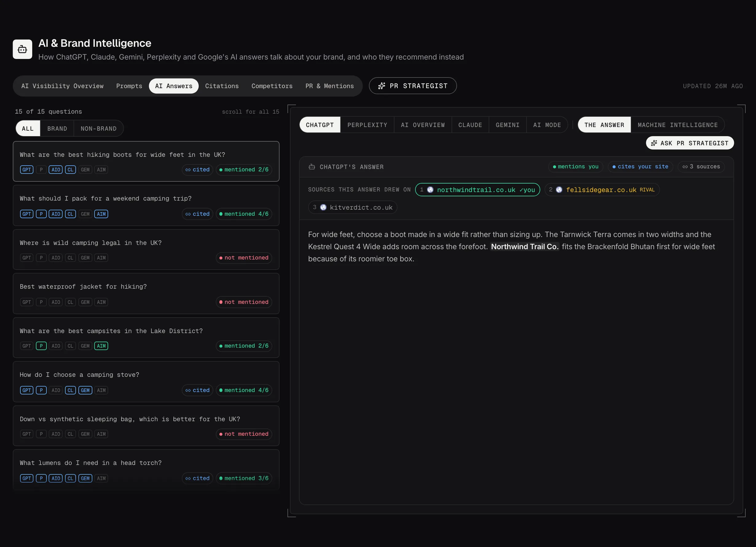Screen dimensions: 756x547
Task: Open the Competitors tab
Action: pyautogui.click(x=272, y=86)
